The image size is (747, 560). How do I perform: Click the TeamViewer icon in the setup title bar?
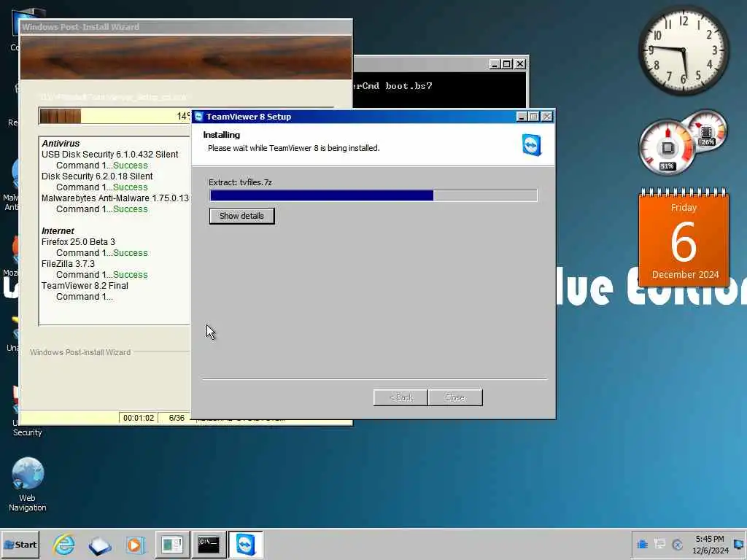point(199,117)
